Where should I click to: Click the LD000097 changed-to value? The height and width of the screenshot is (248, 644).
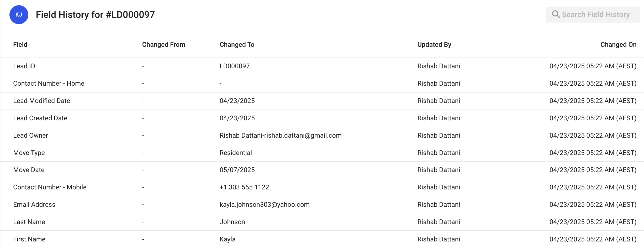click(x=235, y=66)
